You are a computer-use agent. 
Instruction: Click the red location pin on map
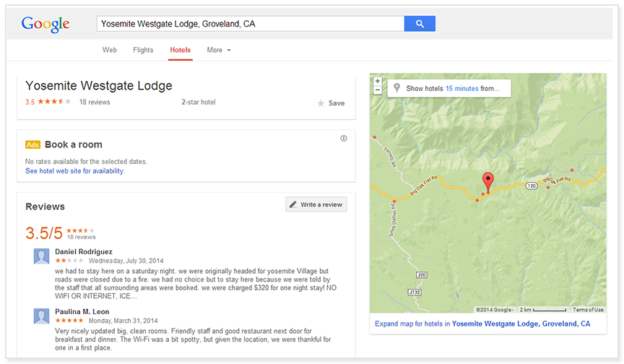488,182
